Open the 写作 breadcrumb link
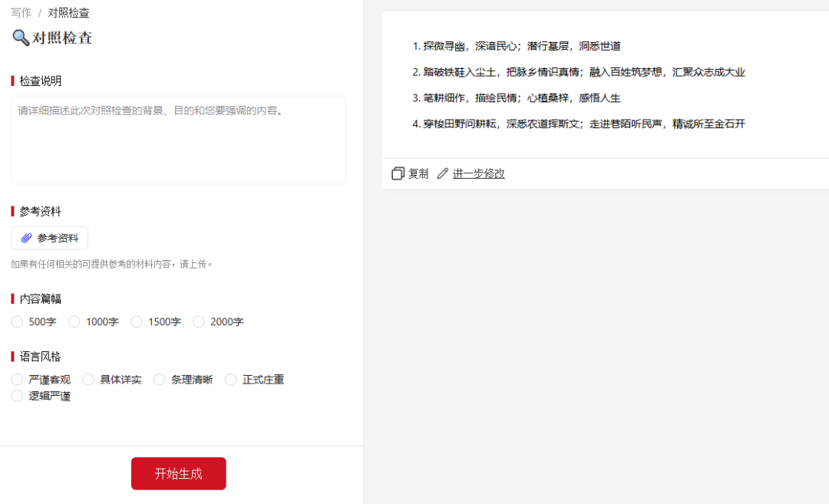The height and width of the screenshot is (504, 829). pyautogui.click(x=19, y=12)
